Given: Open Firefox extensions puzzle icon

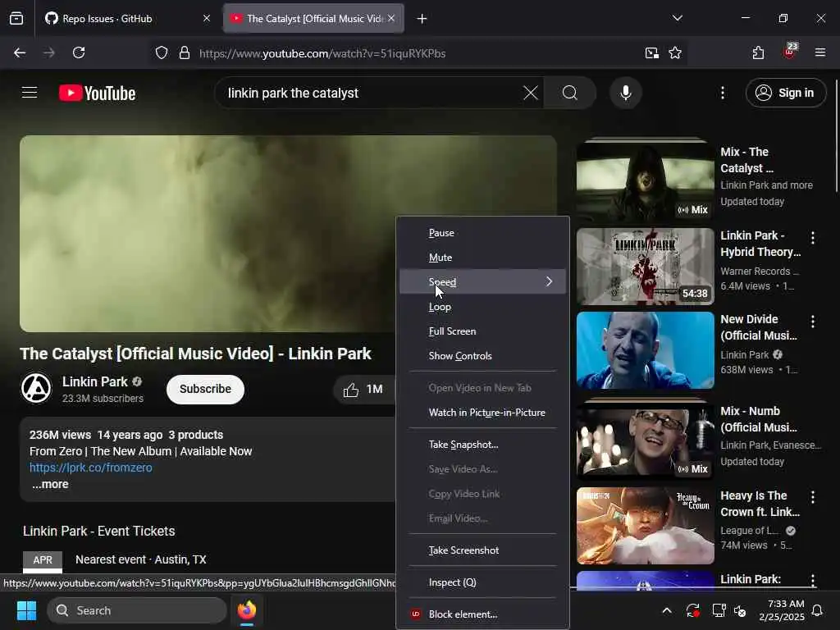Looking at the screenshot, I should [758, 52].
